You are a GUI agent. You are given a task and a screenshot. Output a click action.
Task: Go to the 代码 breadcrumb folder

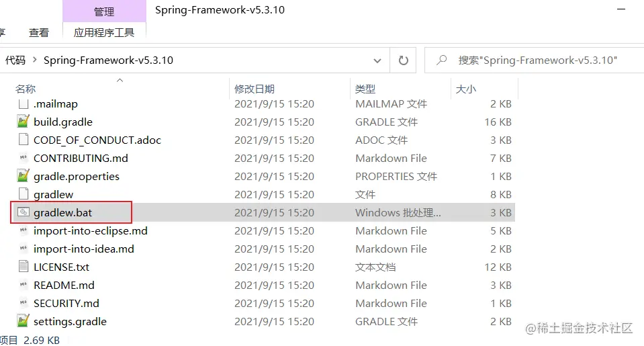pos(15,60)
